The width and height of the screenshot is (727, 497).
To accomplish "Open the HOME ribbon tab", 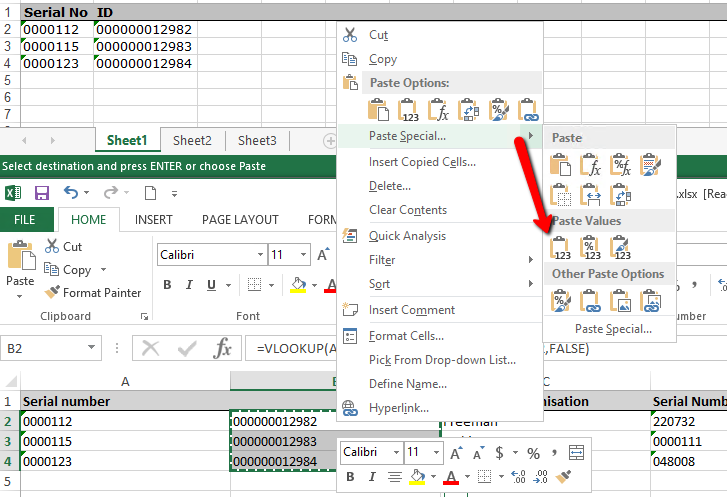I will (88, 220).
